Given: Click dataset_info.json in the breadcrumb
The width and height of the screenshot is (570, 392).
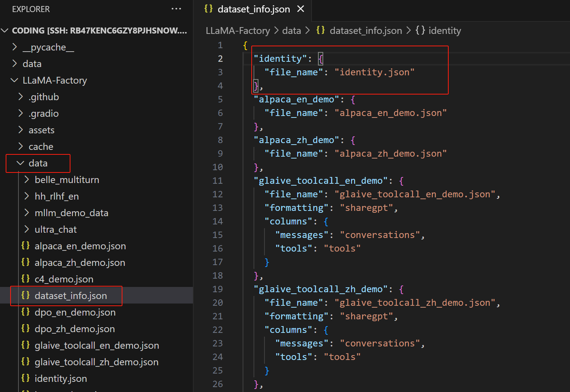Looking at the screenshot, I should (366, 31).
